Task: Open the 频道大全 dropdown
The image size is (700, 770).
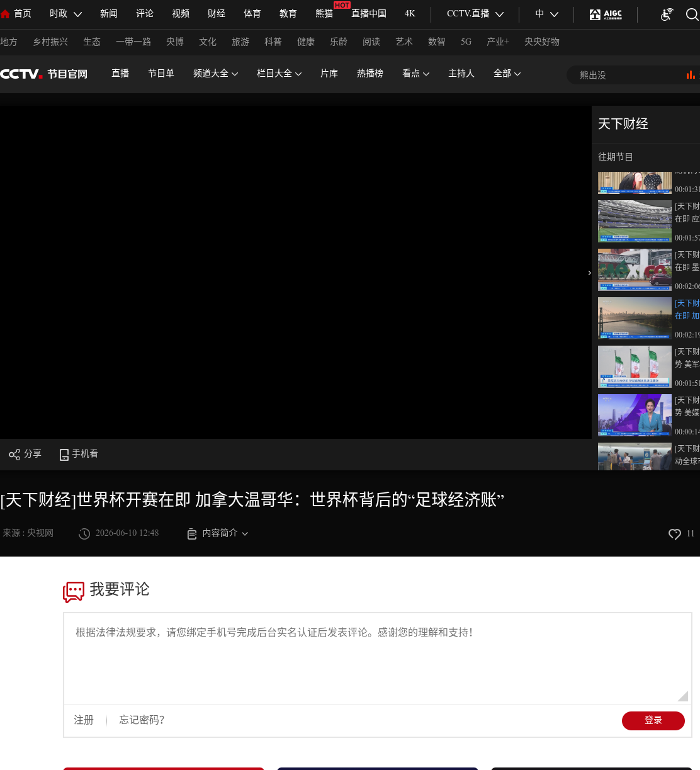Action: 215,74
